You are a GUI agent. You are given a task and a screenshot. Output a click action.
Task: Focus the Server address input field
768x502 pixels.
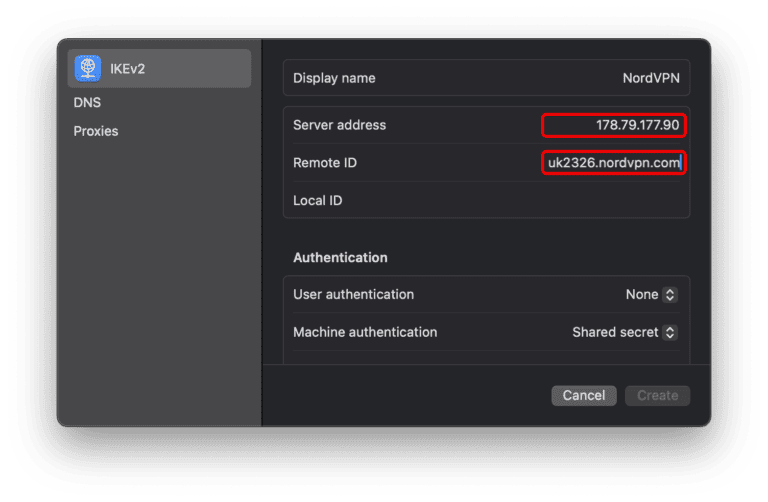tap(614, 125)
